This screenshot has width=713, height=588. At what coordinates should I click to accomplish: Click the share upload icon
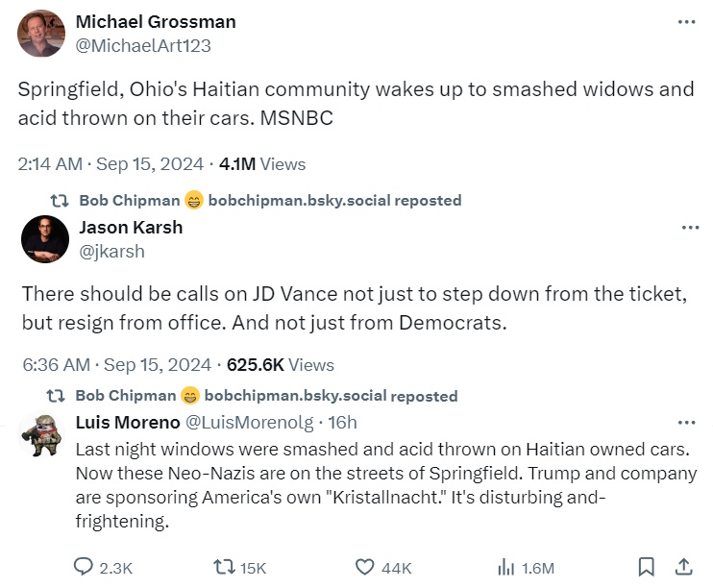pyautogui.click(x=684, y=567)
